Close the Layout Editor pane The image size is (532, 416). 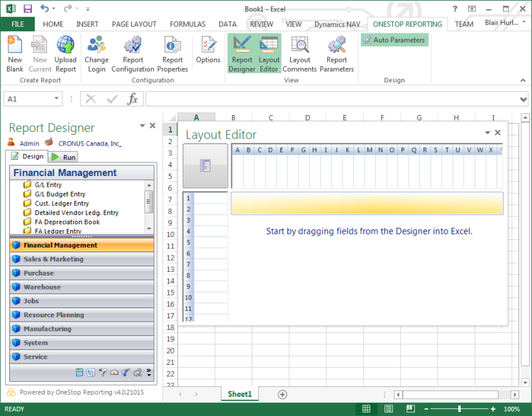[498, 133]
